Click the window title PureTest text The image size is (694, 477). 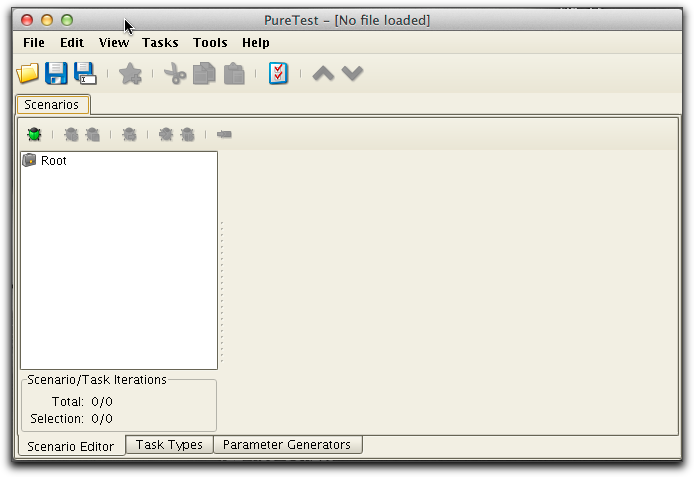pos(347,20)
